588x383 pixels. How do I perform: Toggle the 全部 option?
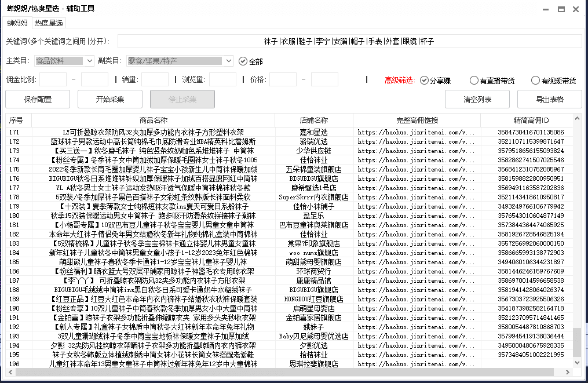[251, 61]
